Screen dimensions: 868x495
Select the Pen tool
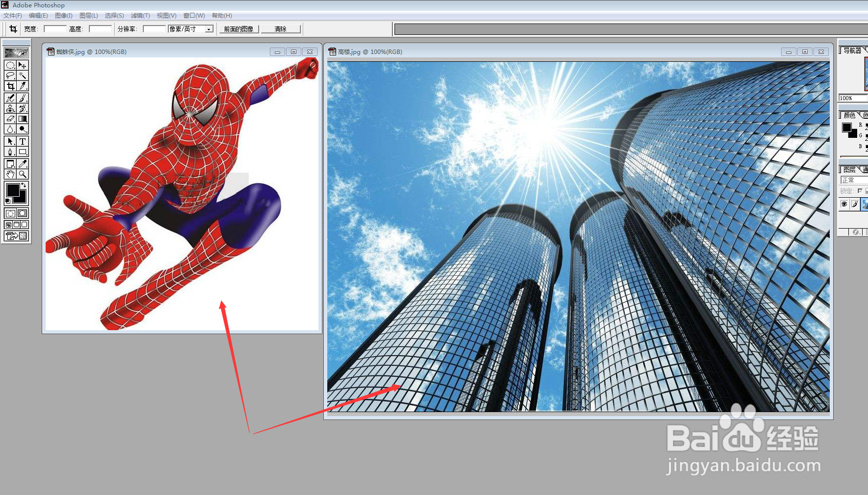coord(10,152)
